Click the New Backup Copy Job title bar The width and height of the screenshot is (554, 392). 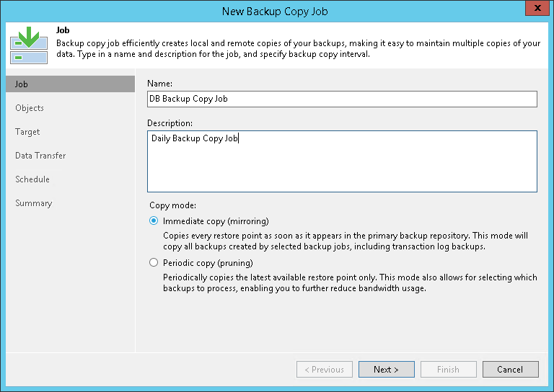point(276,11)
